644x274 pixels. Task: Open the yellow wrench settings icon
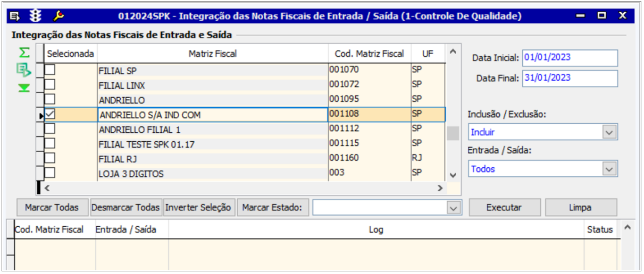click(x=59, y=16)
